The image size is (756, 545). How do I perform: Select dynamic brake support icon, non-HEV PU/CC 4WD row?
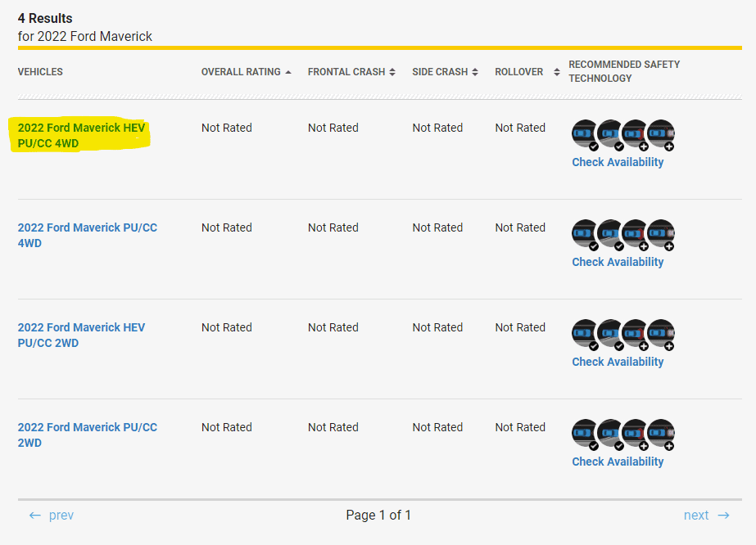[x=661, y=234]
